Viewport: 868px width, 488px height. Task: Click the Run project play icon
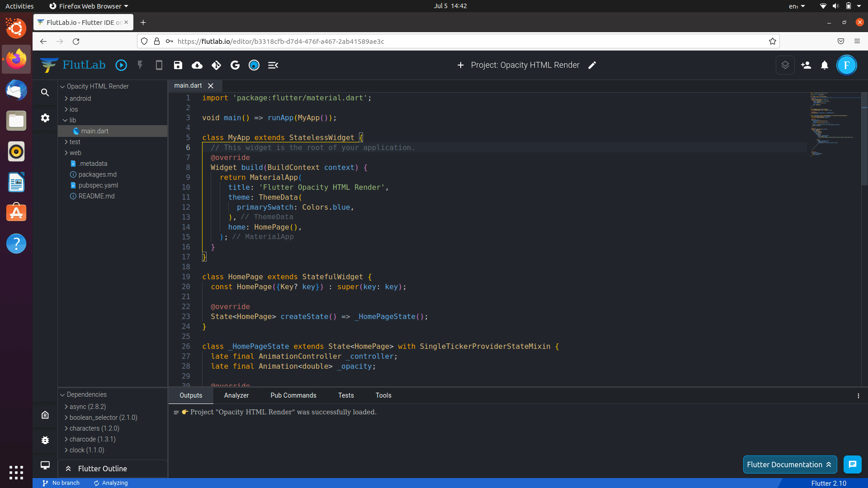pos(121,65)
